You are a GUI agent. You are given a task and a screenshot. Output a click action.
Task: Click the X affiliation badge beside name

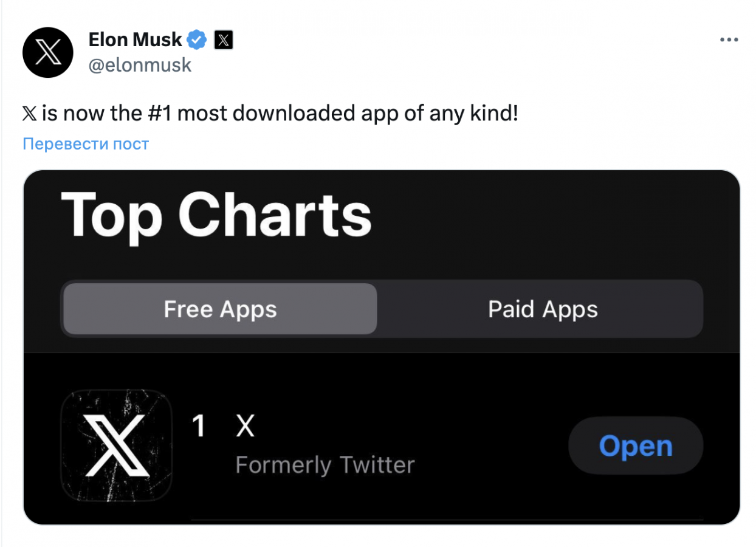pyautogui.click(x=224, y=40)
